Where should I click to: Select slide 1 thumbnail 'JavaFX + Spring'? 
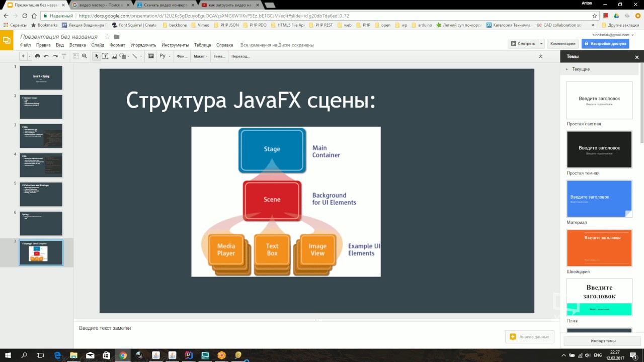(x=41, y=78)
